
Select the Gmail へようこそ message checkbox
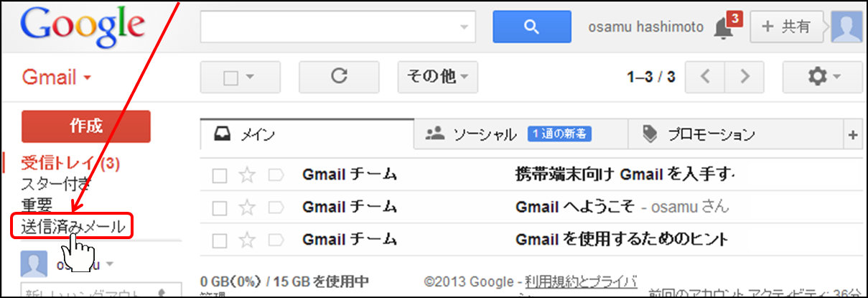(x=220, y=208)
